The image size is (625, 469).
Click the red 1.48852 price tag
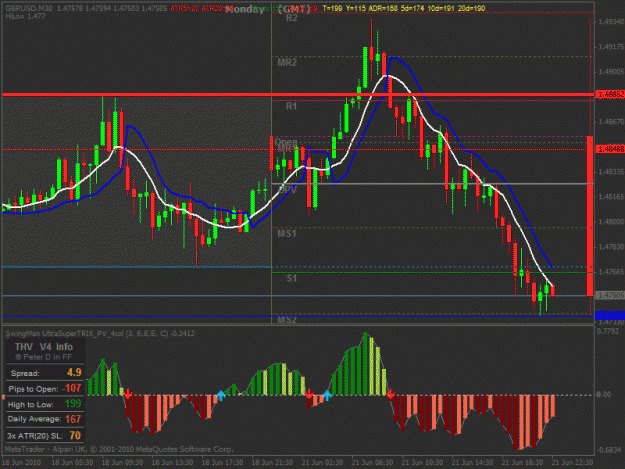coord(610,94)
